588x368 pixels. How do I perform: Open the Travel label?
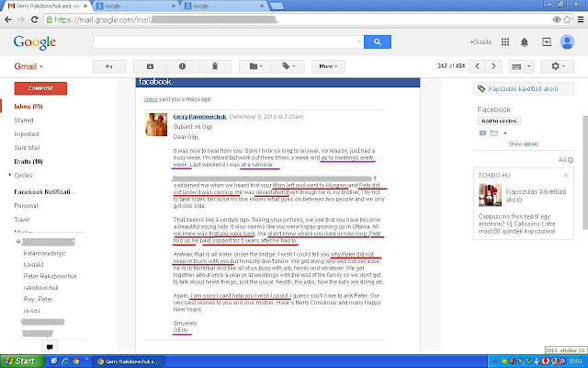[x=22, y=219]
